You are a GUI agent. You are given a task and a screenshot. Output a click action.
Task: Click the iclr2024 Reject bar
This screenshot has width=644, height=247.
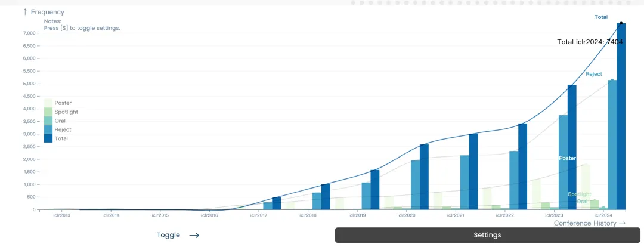pyautogui.click(x=612, y=144)
